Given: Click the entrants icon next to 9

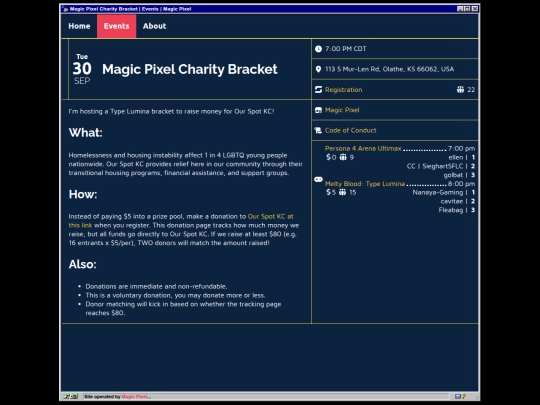Looking at the screenshot, I should tap(343, 157).
